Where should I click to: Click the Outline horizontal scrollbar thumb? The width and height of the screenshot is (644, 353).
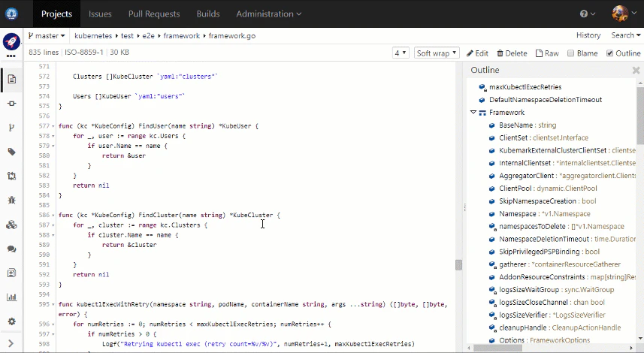tap(497, 348)
